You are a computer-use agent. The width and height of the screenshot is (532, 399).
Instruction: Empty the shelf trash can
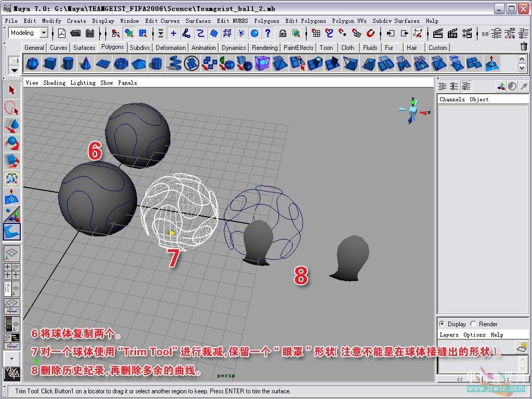pyautogui.click(x=524, y=46)
